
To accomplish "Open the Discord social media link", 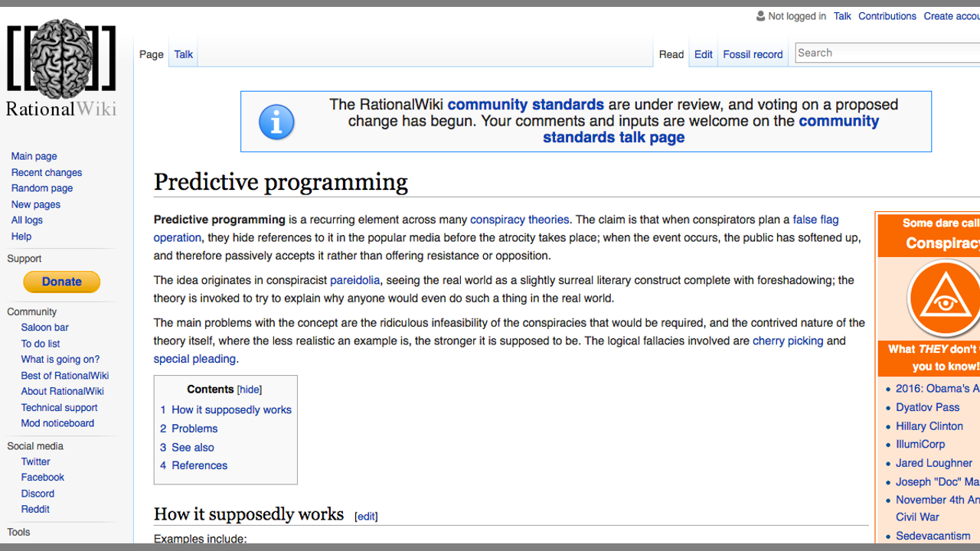I will click(x=38, y=494).
